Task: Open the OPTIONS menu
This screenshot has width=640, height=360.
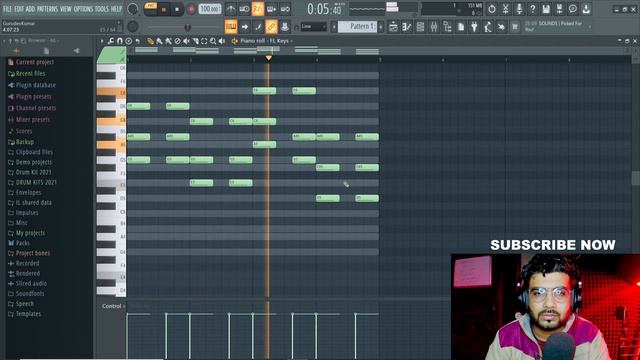Action: [83, 9]
